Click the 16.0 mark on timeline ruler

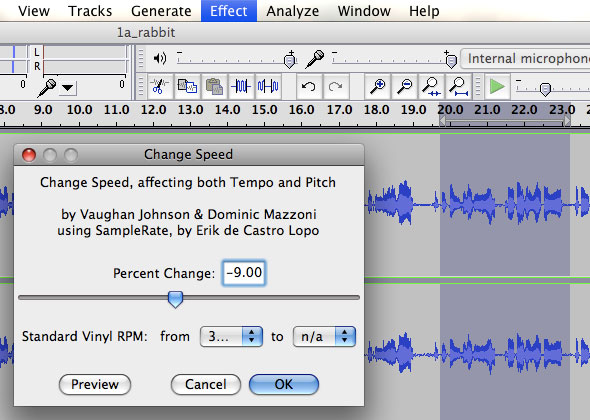301,110
